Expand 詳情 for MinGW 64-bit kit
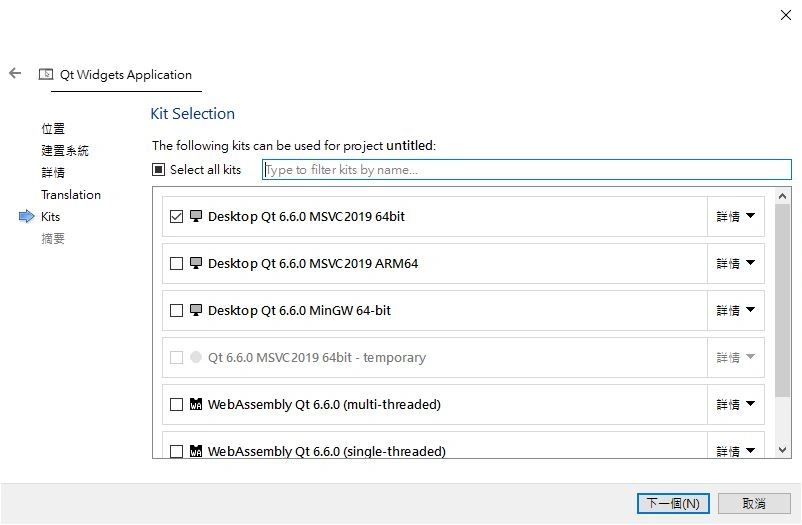 point(735,311)
